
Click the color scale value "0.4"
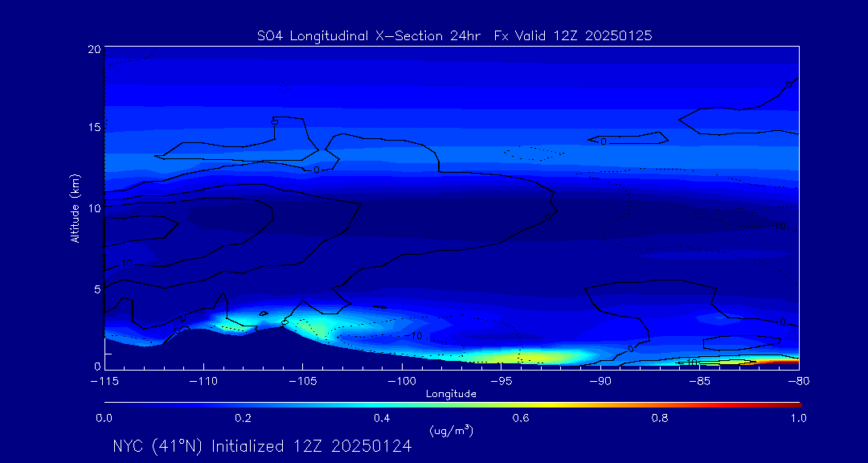coord(382,419)
